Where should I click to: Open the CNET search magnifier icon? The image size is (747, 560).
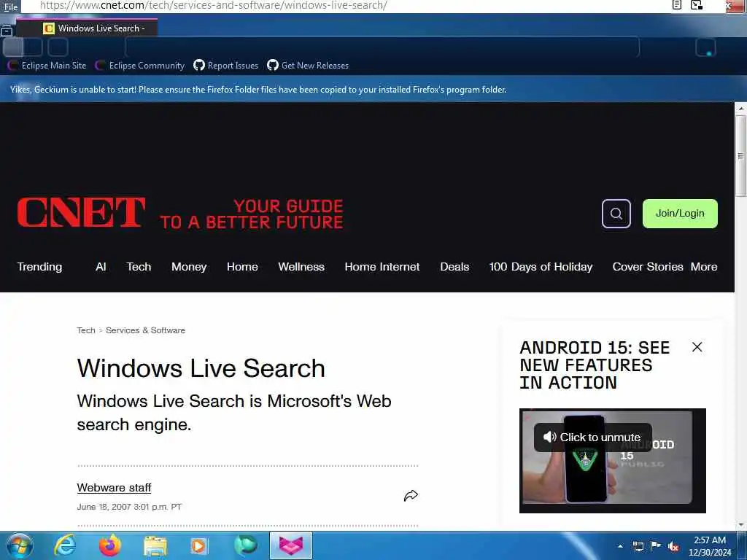616,214
